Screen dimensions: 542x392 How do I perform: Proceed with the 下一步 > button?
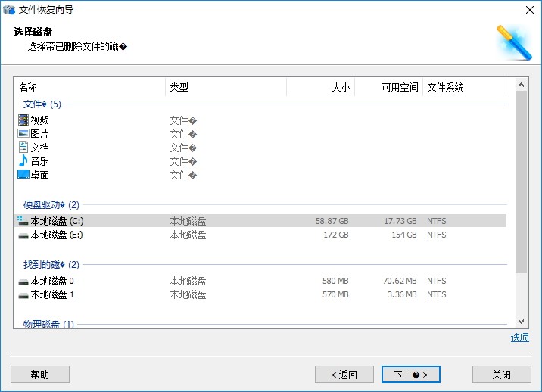410,375
